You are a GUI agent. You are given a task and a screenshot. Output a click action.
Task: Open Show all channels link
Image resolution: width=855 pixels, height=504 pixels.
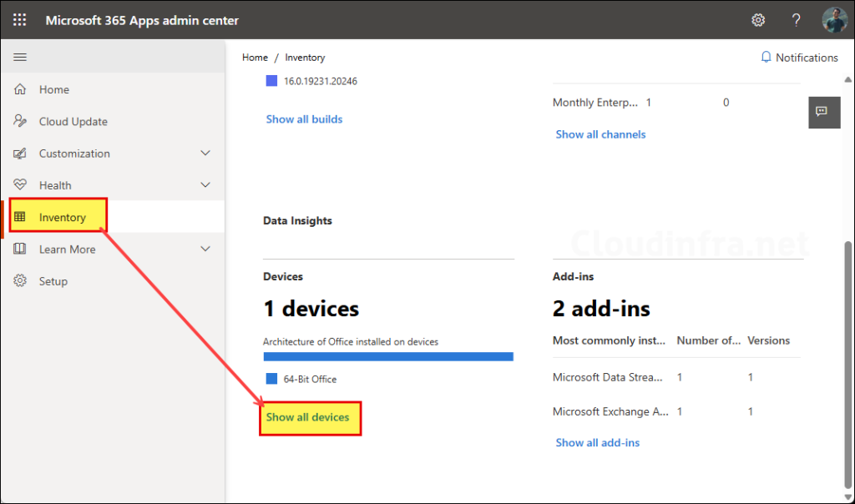pyautogui.click(x=600, y=134)
